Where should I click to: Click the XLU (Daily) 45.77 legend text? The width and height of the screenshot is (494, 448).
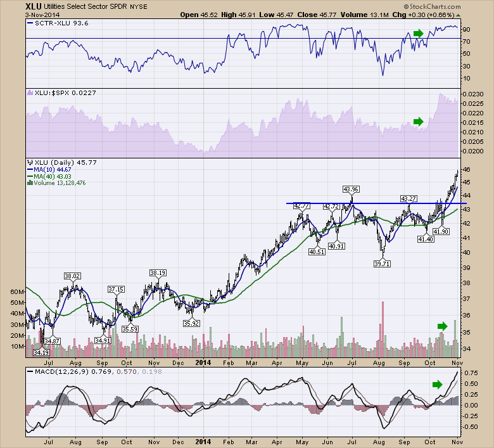coord(66,163)
